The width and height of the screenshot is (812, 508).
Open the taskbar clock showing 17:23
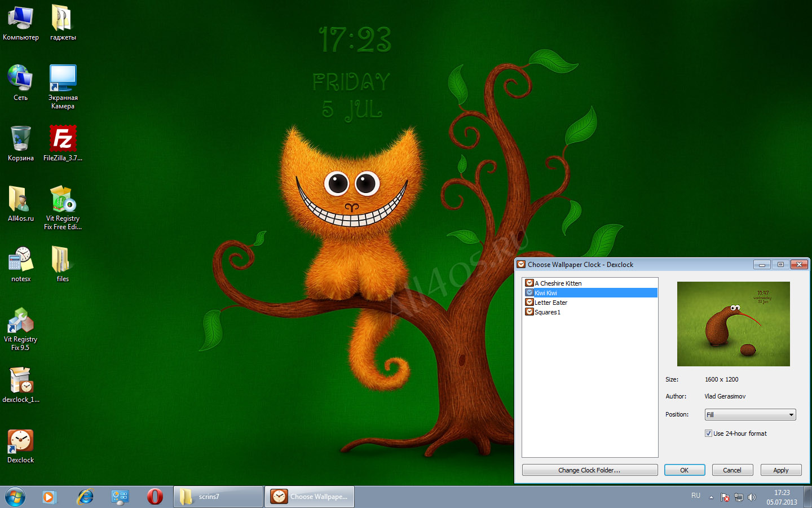[782, 497]
